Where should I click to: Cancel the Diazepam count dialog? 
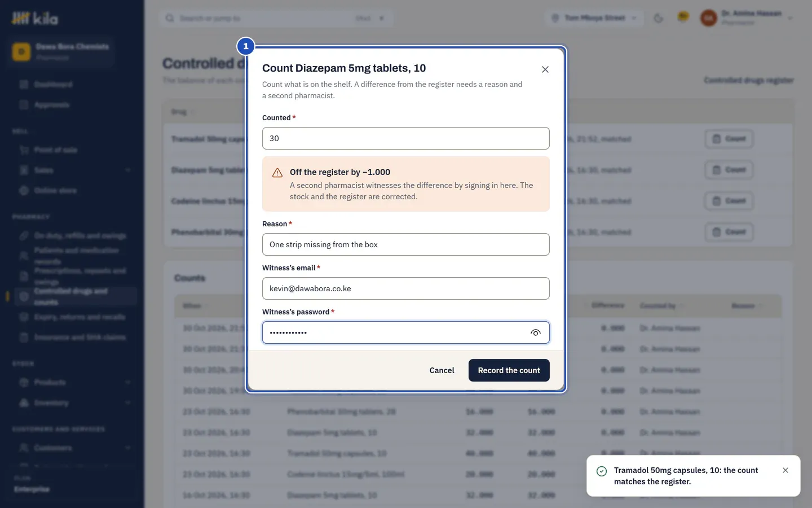click(442, 370)
